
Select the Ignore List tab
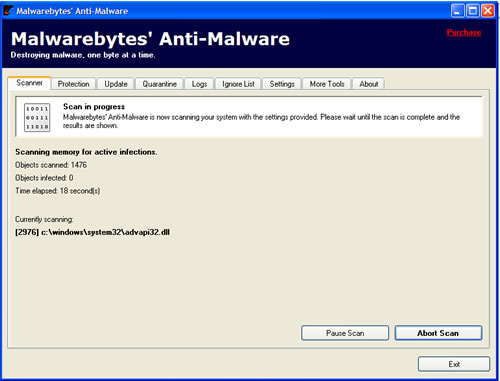tap(238, 84)
